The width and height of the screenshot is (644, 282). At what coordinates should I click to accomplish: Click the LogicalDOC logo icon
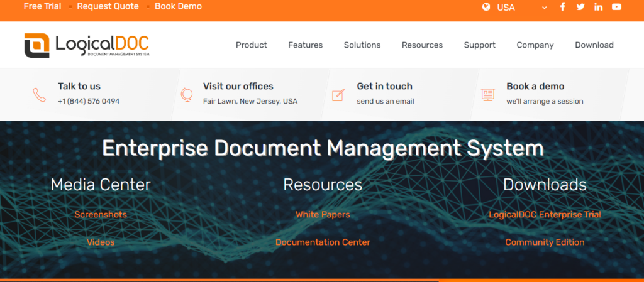(x=37, y=45)
